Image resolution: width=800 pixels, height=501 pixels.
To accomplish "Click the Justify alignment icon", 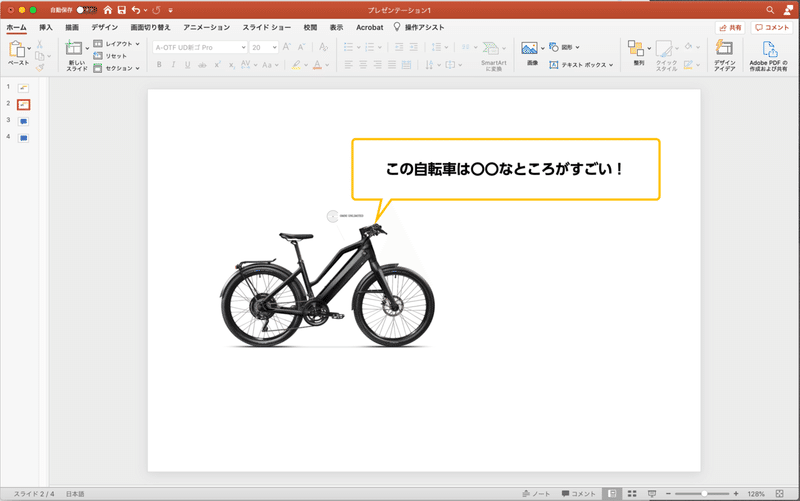I will point(392,65).
